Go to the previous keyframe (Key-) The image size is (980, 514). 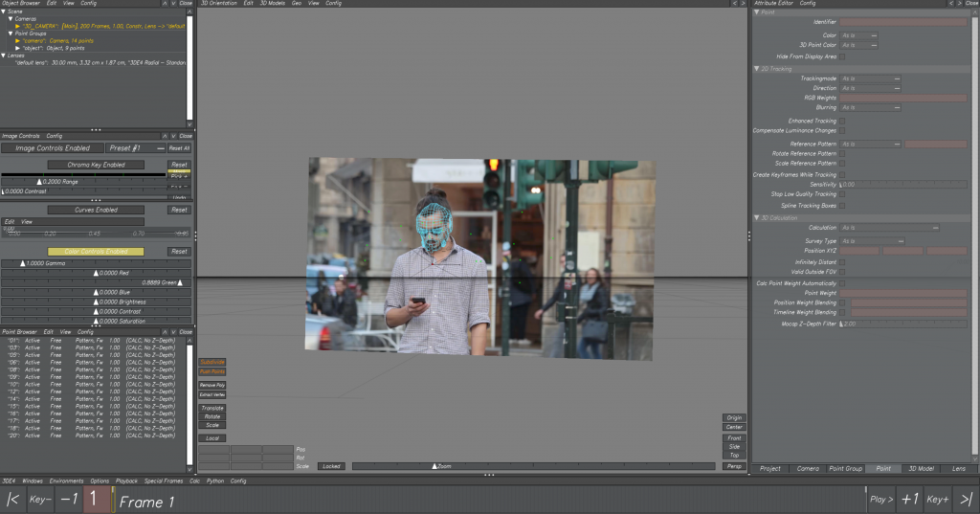coord(40,500)
